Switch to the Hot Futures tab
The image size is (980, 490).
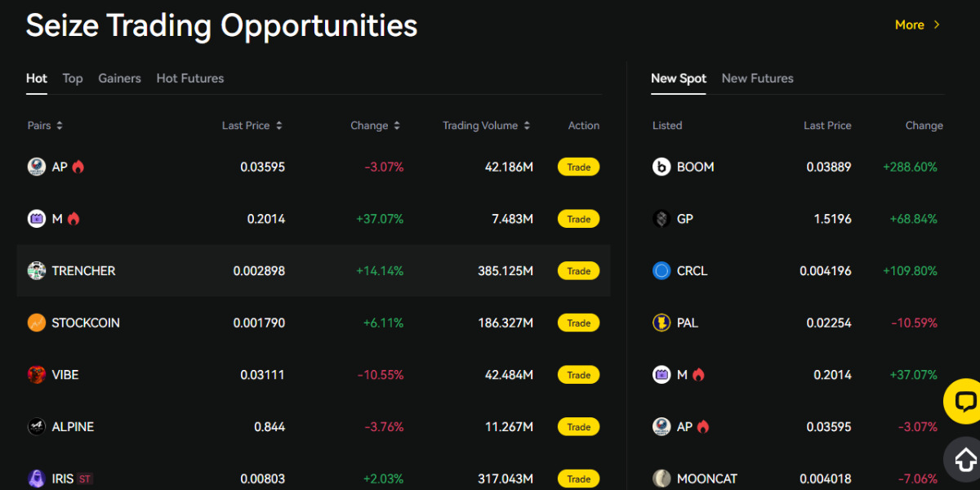189,78
